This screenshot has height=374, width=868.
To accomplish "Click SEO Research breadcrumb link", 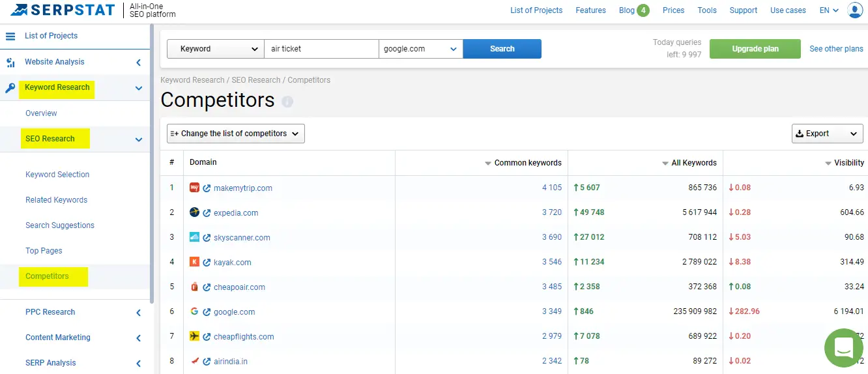I will tap(256, 80).
